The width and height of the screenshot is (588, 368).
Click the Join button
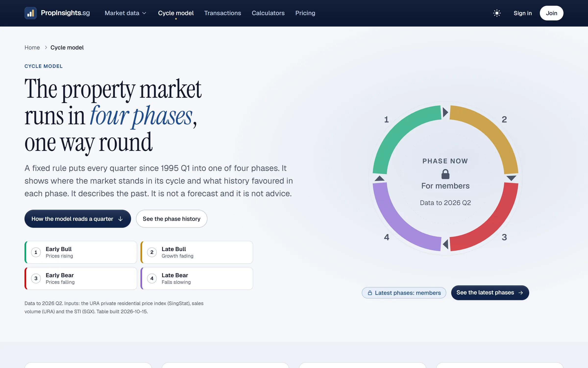click(x=551, y=13)
